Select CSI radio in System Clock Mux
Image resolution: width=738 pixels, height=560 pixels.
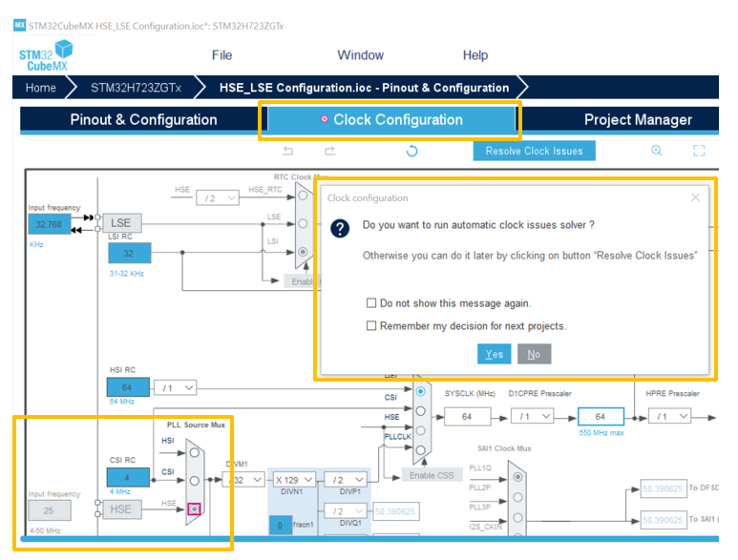[x=421, y=411]
